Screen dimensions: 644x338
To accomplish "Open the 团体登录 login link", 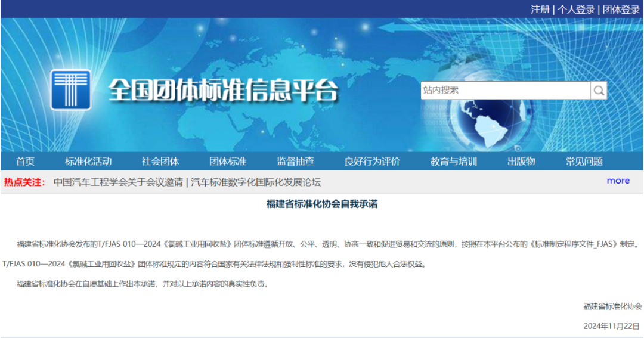I will pyautogui.click(x=621, y=10).
